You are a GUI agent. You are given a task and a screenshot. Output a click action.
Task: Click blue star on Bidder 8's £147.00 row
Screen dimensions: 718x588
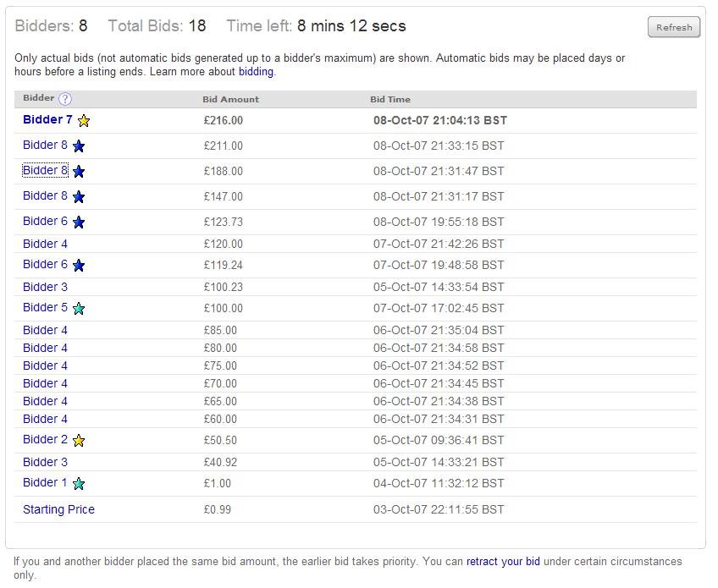[x=79, y=197]
